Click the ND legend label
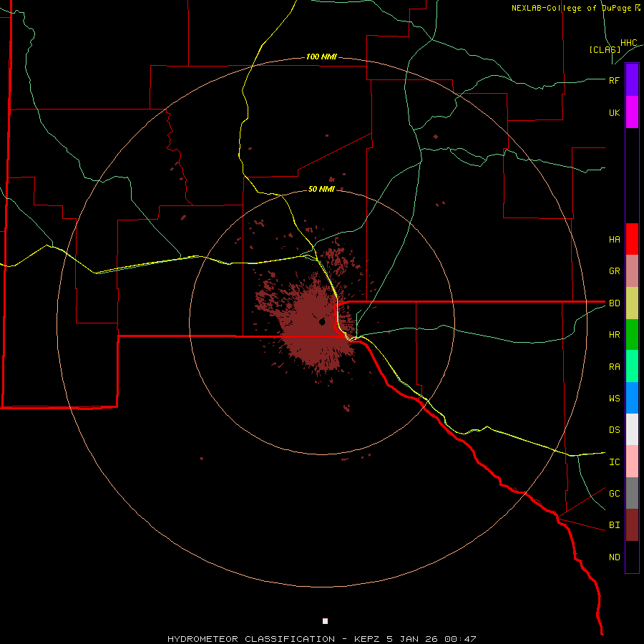 (x=614, y=557)
